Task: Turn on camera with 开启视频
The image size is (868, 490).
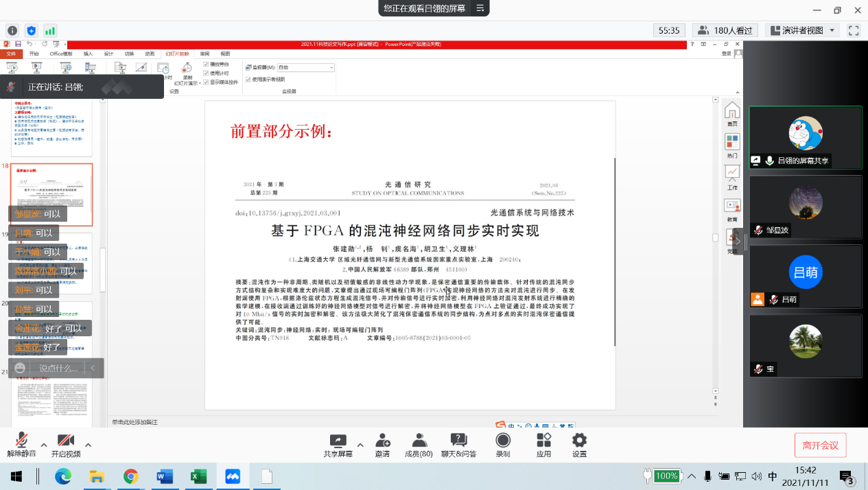Action: tap(65, 441)
